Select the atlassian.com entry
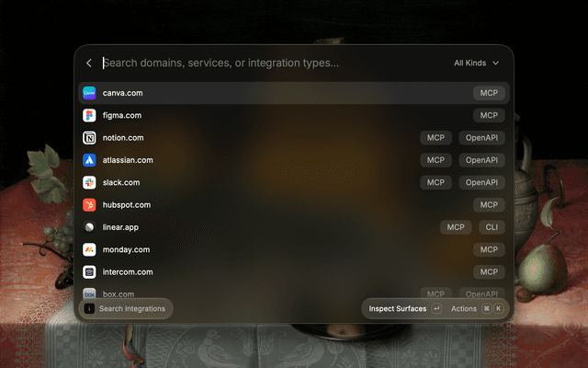 294,160
